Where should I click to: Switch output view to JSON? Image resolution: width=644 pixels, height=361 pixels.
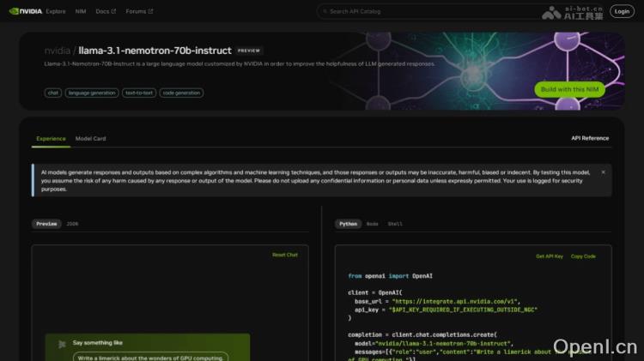(72, 224)
